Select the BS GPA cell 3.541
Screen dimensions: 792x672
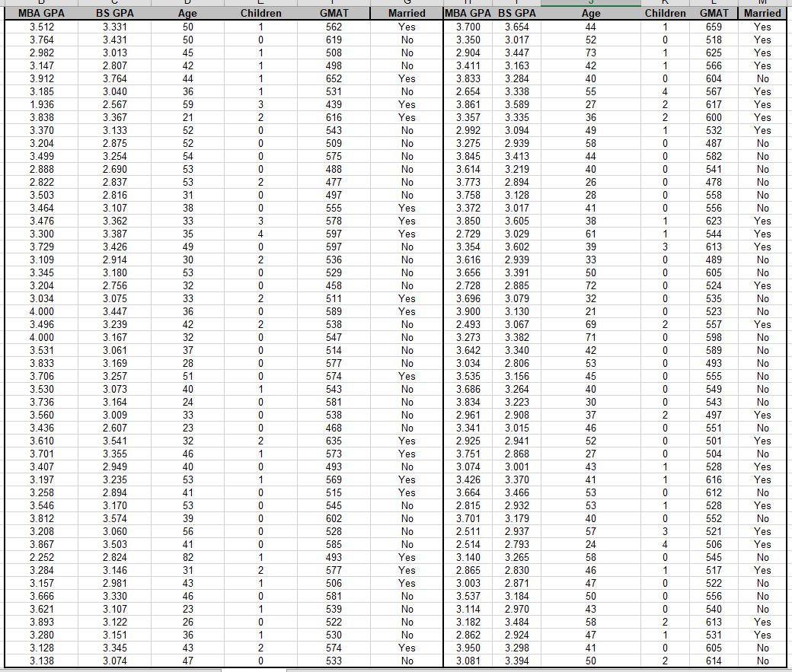[115, 441]
